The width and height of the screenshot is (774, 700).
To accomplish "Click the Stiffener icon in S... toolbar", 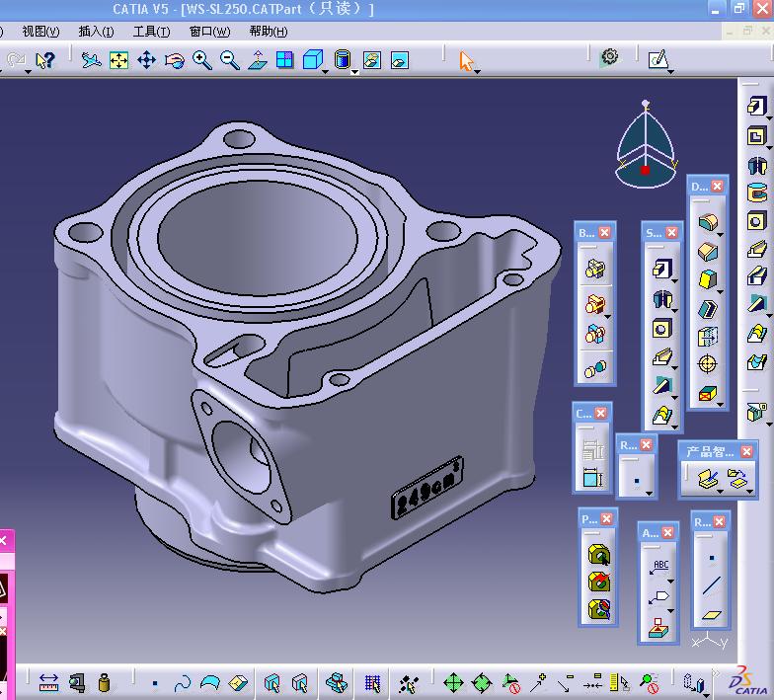I will 661,385.
